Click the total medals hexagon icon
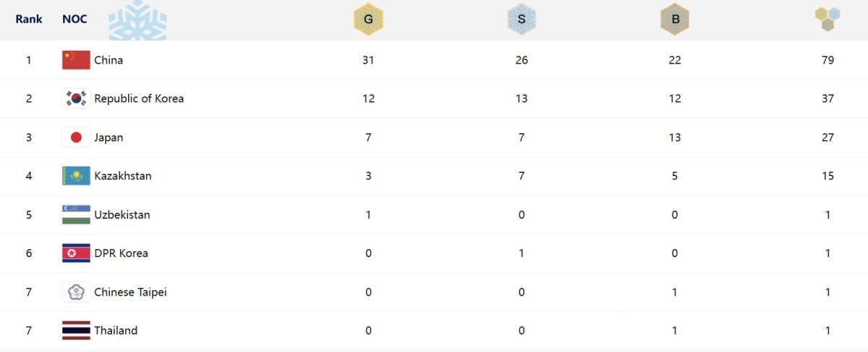The width and height of the screenshot is (868, 352). pyautogui.click(x=827, y=19)
